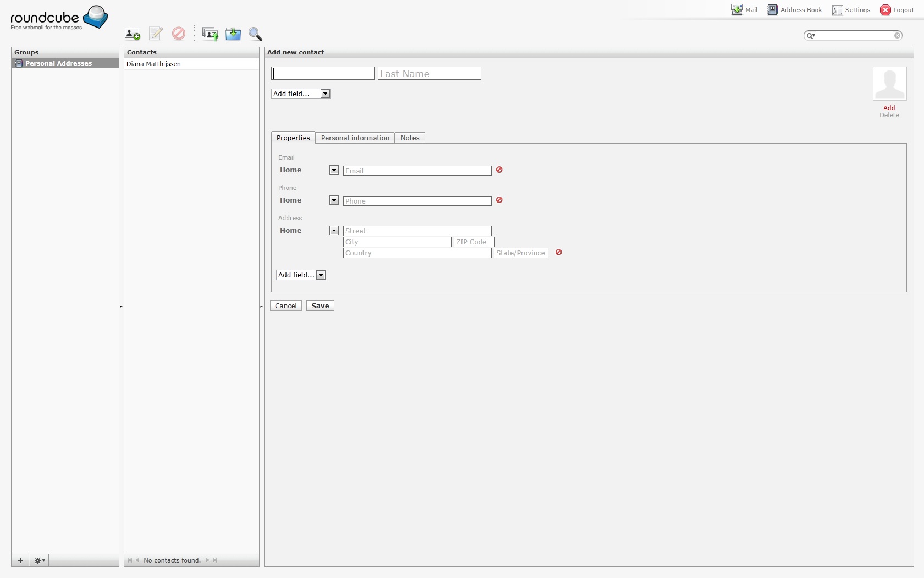Open the group options gear menu

click(x=40, y=560)
